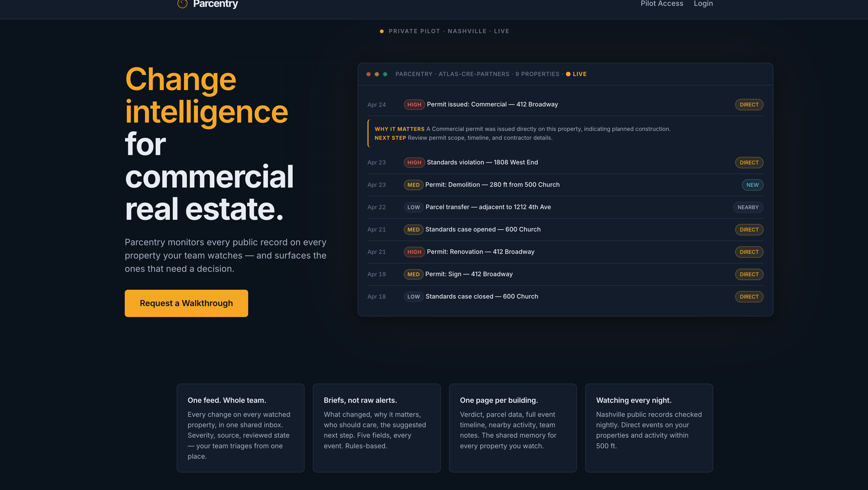Click the Request a Walkthrough button

186,303
